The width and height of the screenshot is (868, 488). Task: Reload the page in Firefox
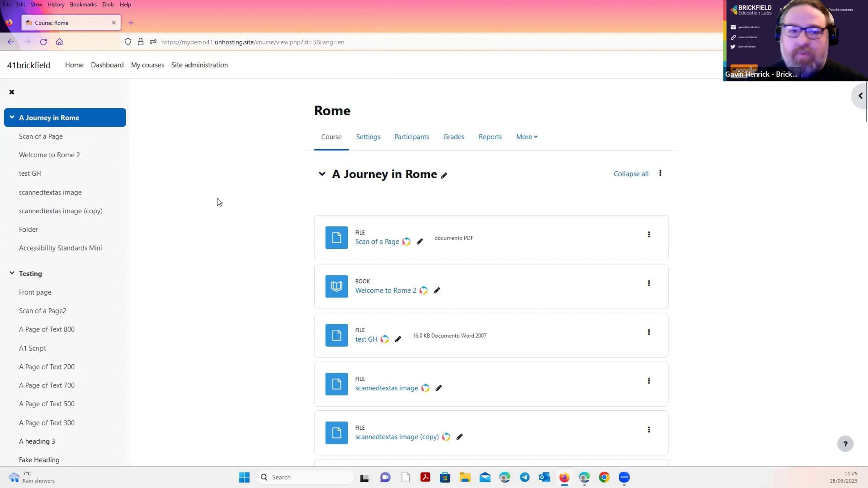pos(43,42)
